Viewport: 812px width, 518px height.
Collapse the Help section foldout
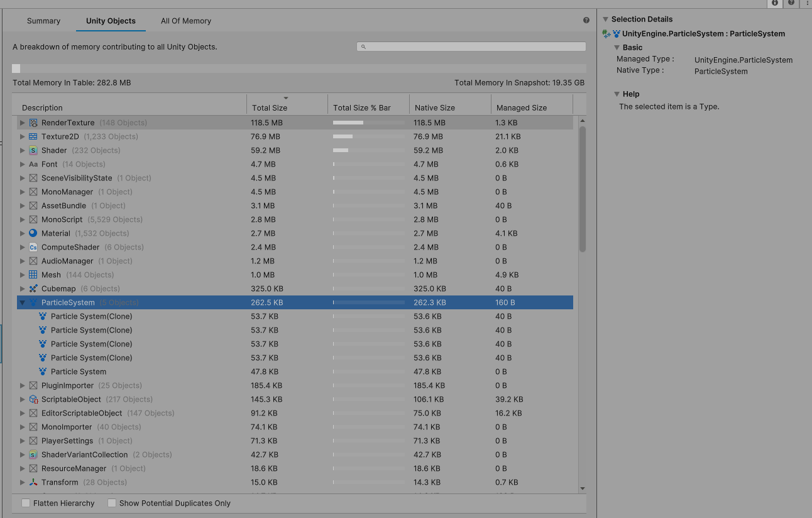617,94
